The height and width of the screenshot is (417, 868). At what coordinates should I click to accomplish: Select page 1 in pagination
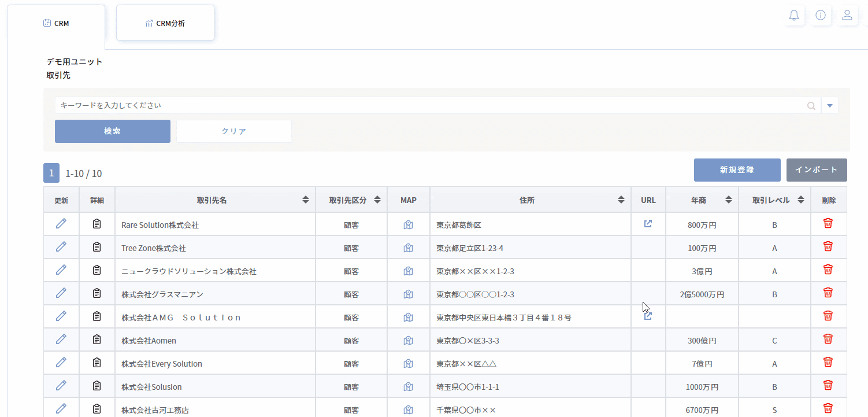coord(51,173)
